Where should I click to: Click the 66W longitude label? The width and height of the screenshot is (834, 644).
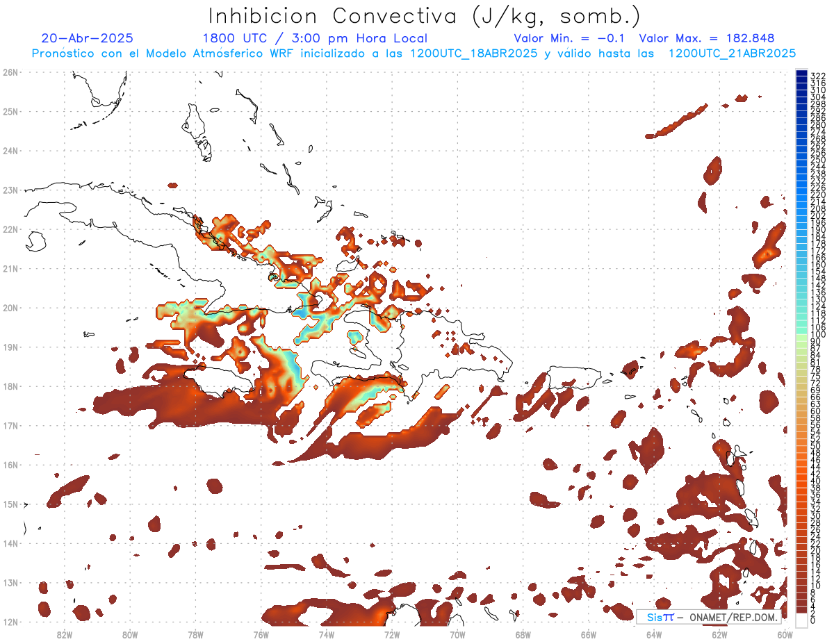point(589,634)
